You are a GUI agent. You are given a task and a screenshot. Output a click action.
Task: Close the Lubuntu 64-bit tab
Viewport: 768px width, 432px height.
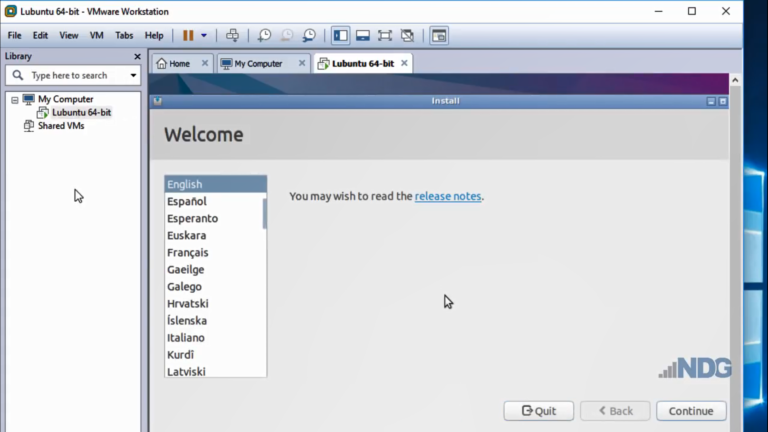(x=404, y=63)
